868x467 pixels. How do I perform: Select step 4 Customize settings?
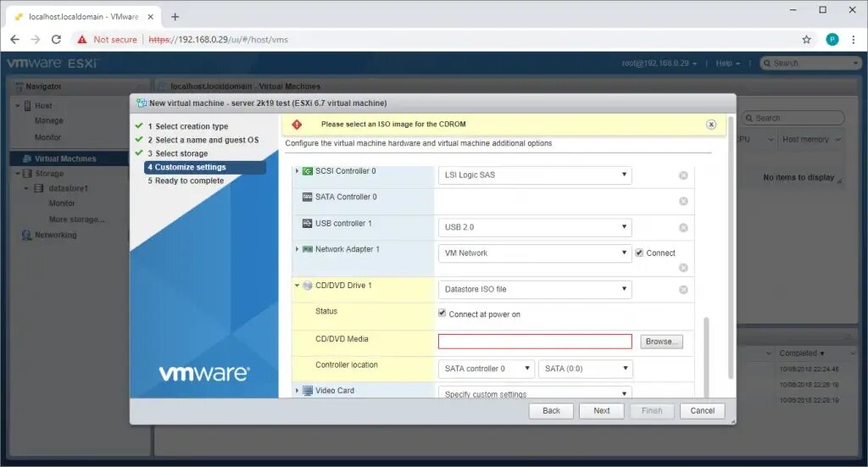coord(205,167)
